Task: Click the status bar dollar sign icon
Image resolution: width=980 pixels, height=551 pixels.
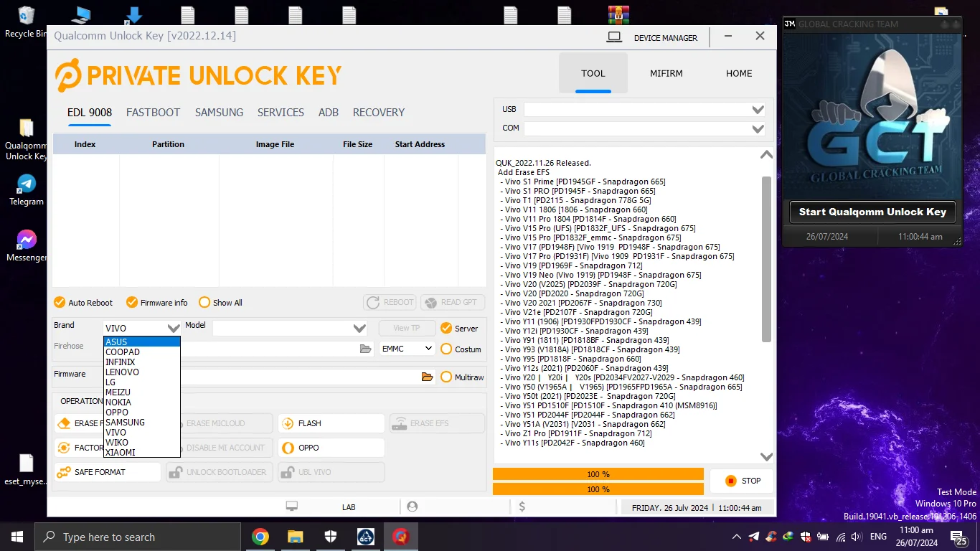Action: [522, 507]
